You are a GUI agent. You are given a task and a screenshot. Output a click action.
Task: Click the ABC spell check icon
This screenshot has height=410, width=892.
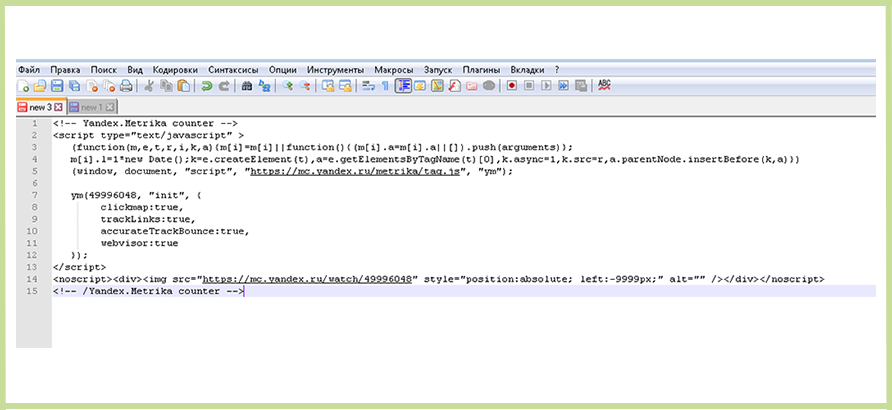coord(604,86)
